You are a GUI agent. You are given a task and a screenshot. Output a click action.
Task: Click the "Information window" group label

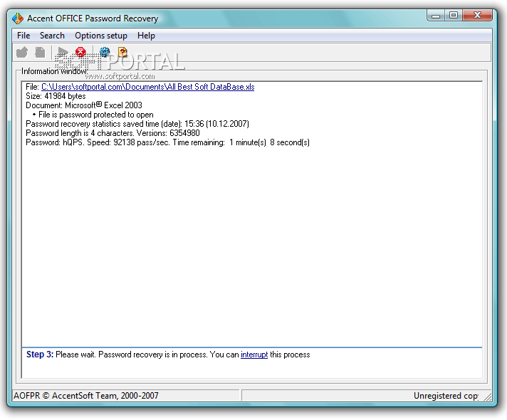point(54,71)
